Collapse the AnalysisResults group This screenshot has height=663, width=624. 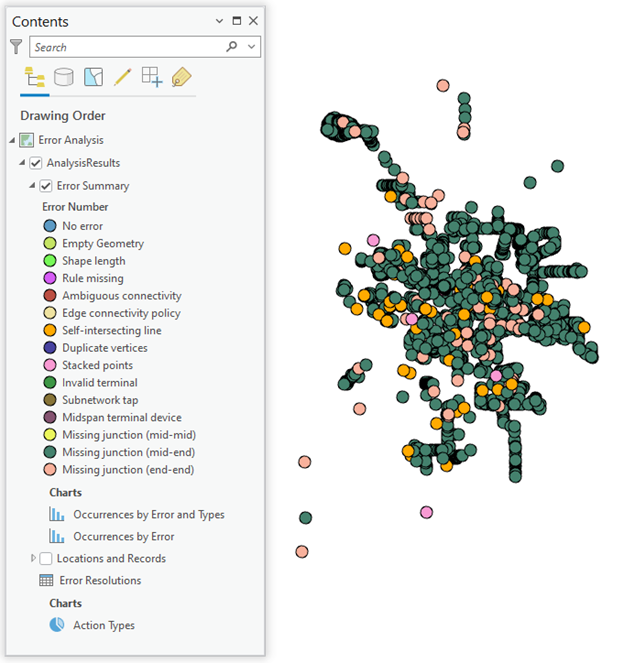(x=22, y=162)
